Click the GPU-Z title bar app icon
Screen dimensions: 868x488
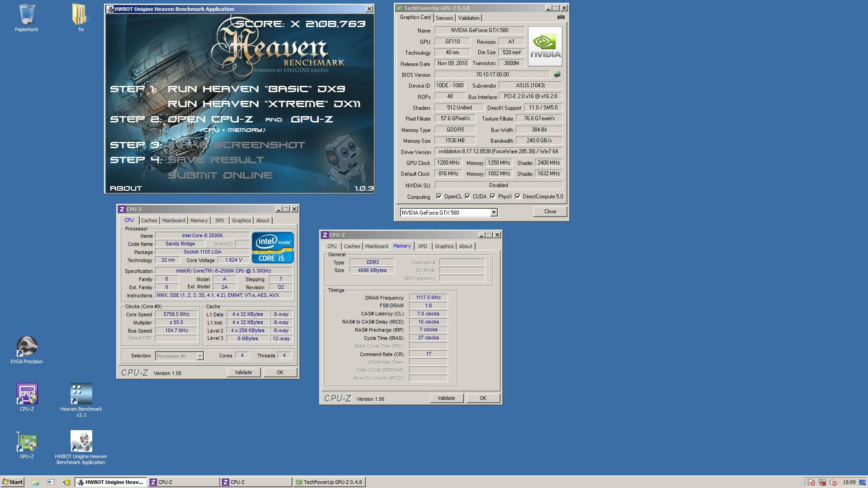pyautogui.click(x=400, y=8)
